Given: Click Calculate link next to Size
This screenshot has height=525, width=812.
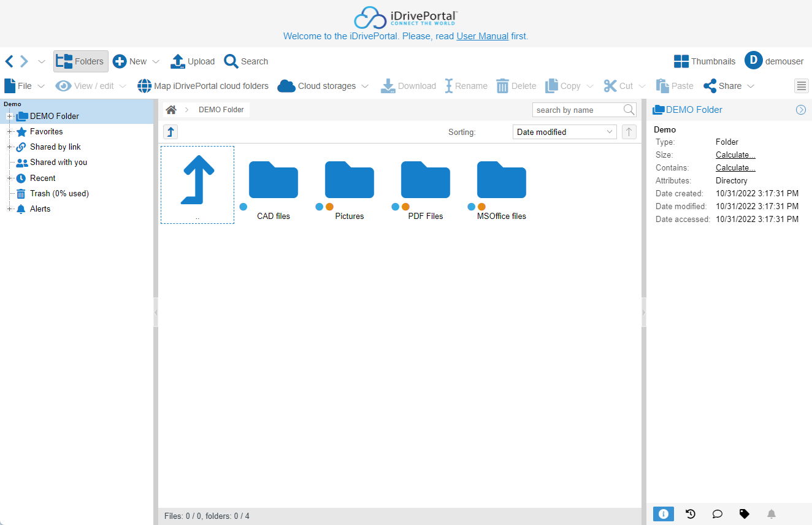Looking at the screenshot, I should coord(735,155).
